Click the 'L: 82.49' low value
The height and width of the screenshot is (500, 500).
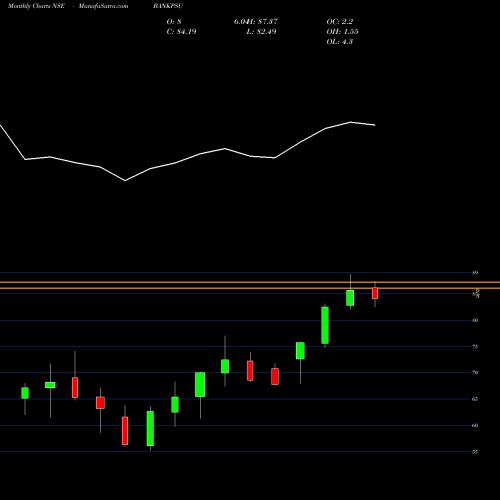261,32
